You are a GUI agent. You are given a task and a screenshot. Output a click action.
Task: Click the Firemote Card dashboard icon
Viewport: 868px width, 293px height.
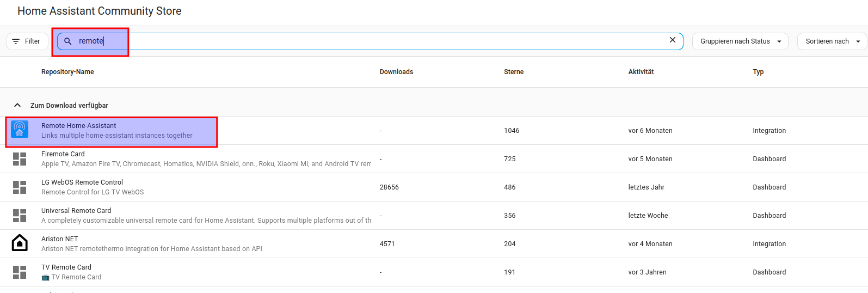pyautogui.click(x=20, y=158)
